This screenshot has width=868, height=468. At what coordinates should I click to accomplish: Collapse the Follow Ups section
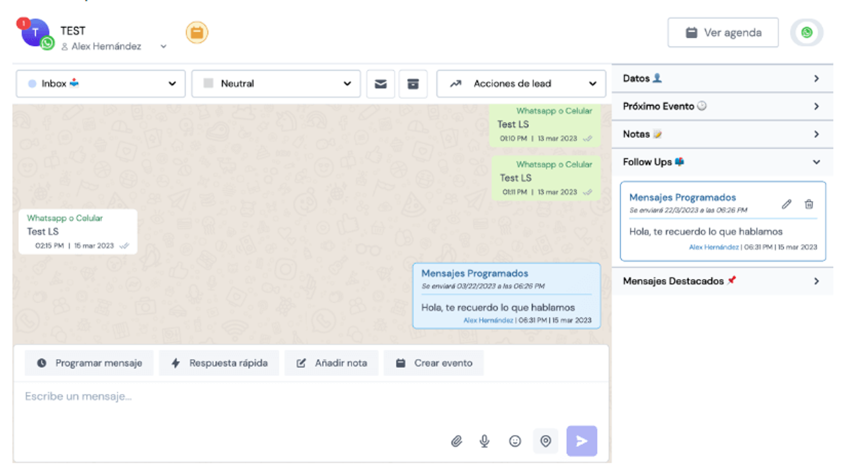point(722,162)
